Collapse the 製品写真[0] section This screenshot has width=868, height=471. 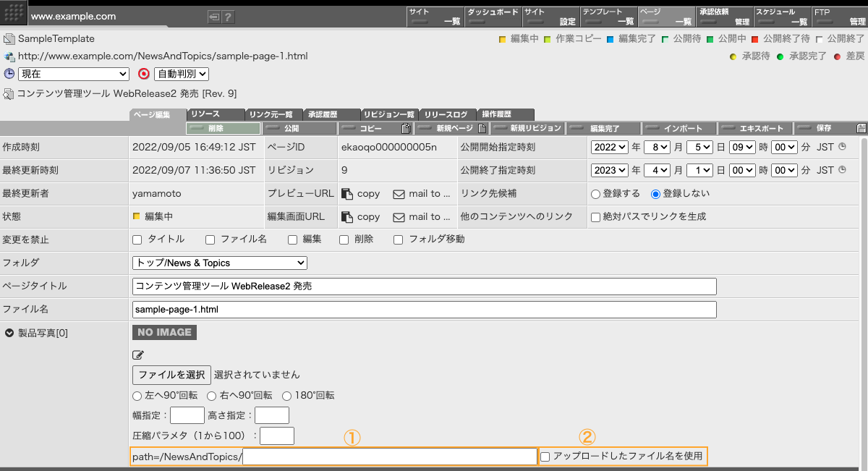[x=9, y=333]
